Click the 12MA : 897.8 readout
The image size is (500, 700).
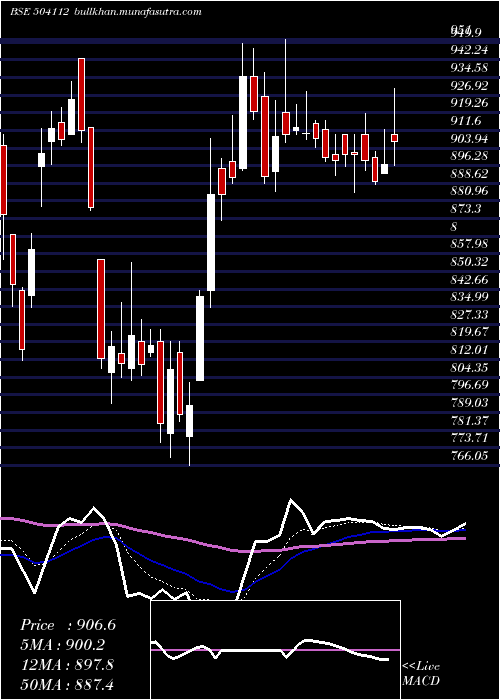[x=67, y=665]
